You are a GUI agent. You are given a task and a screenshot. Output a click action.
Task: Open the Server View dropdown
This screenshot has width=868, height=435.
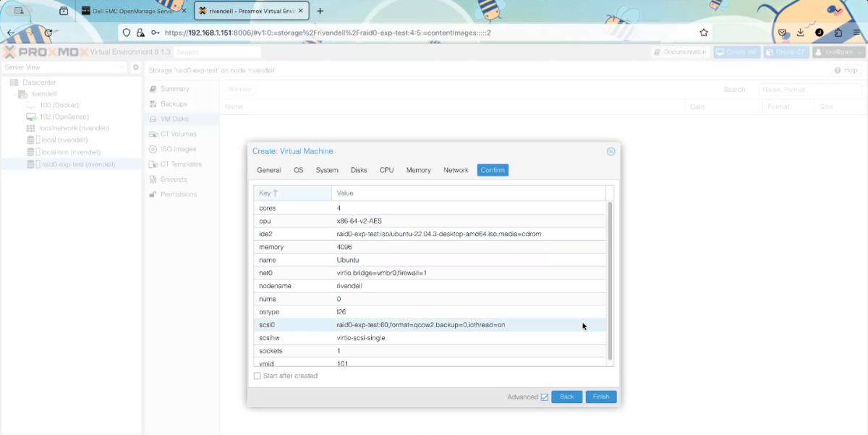point(121,67)
